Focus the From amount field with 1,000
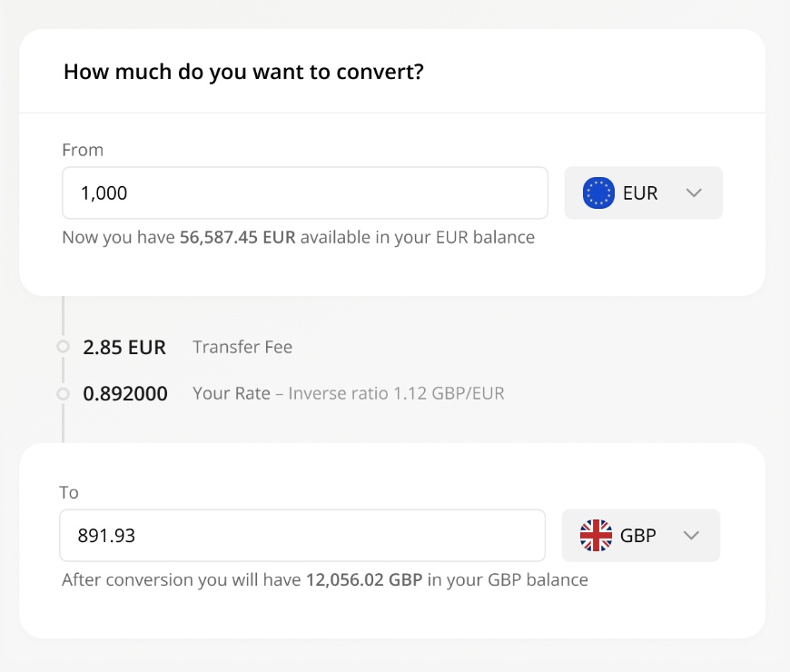Viewport: 790px width, 672px height. coord(305,193)
